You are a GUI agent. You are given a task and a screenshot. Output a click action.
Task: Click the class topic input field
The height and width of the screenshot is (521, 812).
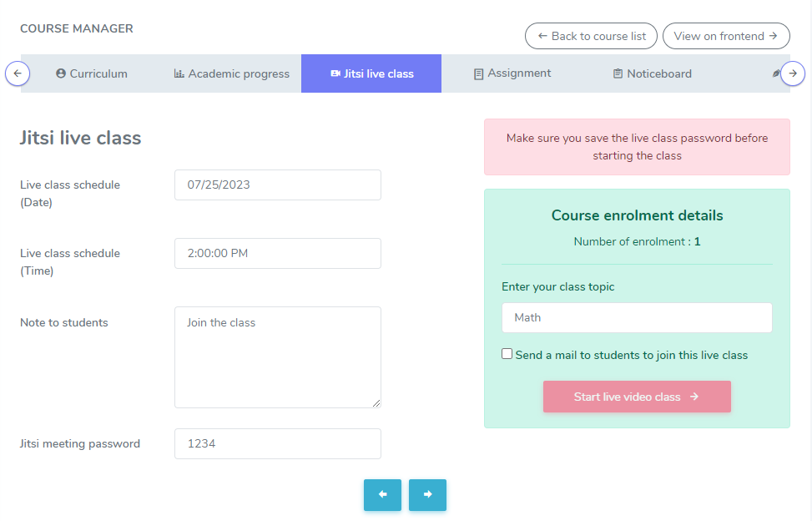[637, 317]
